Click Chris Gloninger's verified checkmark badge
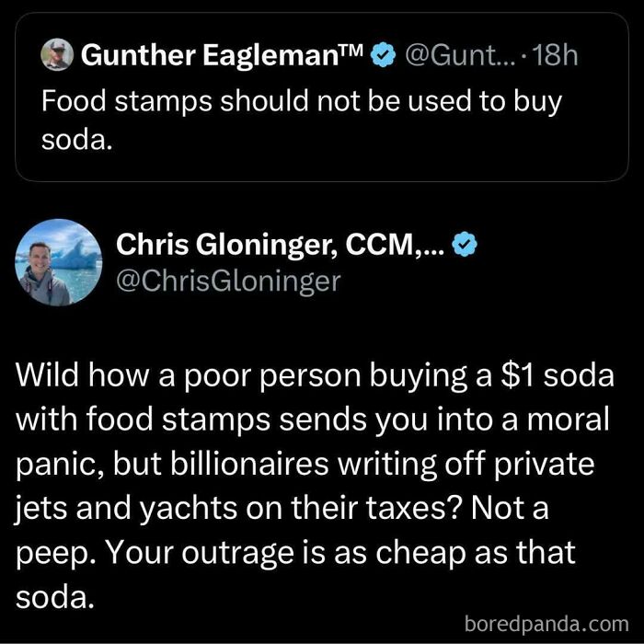The width and height of the screenshot is (644, 644). coord(467,245)
